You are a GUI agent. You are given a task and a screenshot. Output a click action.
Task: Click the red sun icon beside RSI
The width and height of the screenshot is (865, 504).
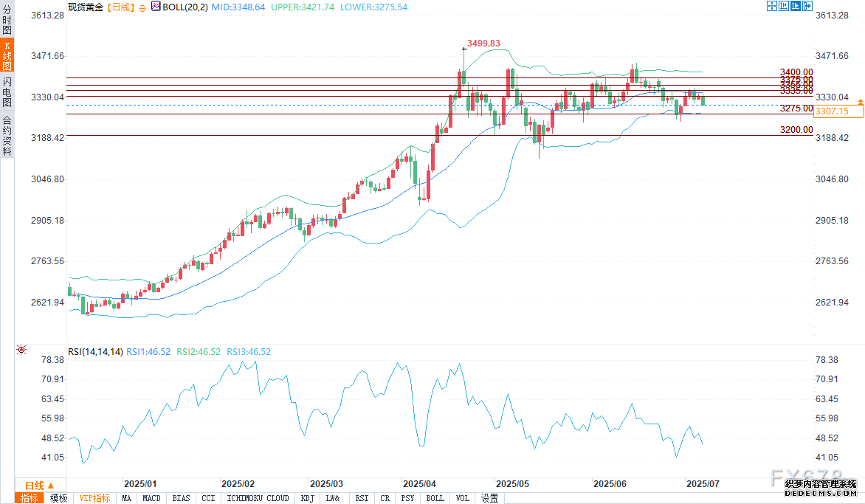(x=21, y=350)
